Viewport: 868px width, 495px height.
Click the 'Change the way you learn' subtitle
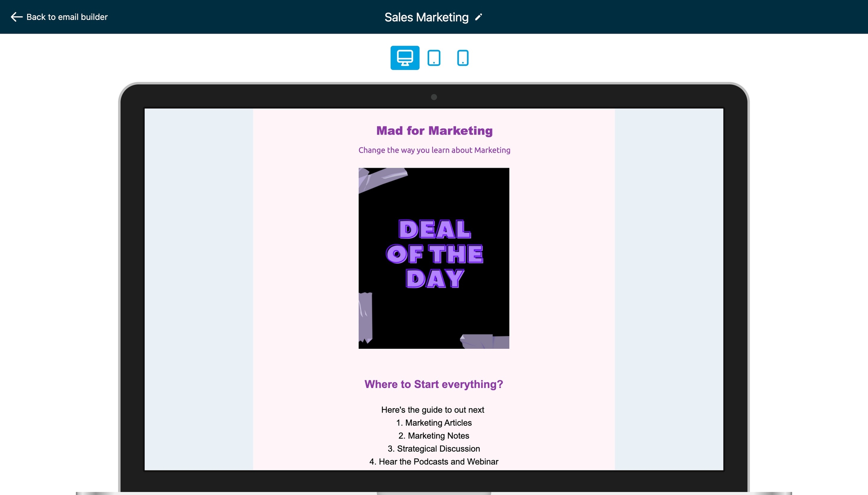tap(434, 150)
